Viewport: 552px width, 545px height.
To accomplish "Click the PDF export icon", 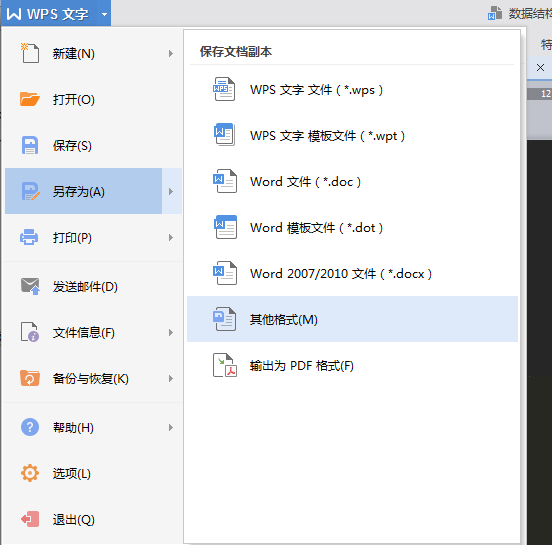I will [225, 365].
